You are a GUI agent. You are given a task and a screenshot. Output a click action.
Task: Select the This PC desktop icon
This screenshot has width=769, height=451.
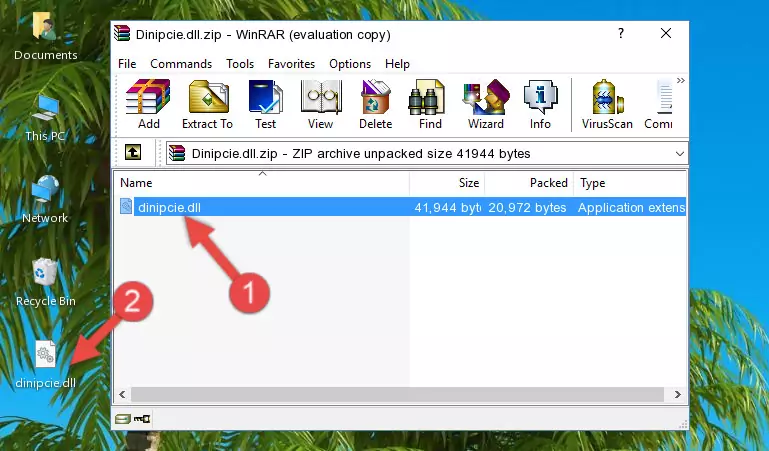(46, 118)
